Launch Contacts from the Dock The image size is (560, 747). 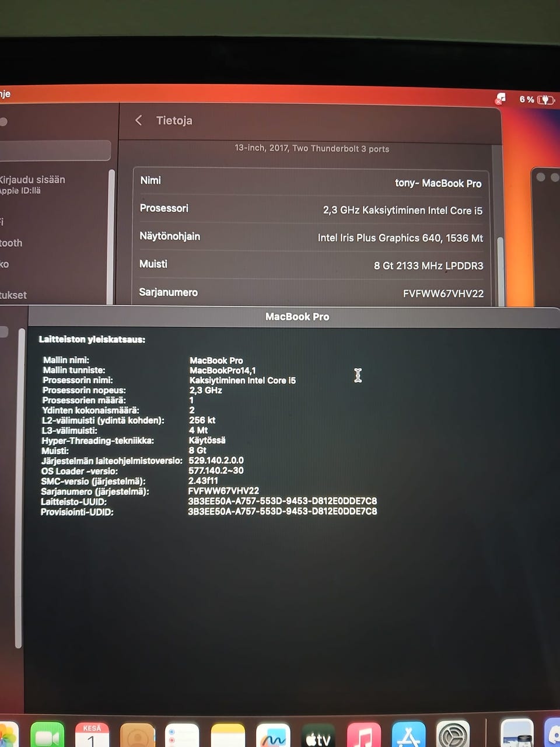[x=137, y=735]
